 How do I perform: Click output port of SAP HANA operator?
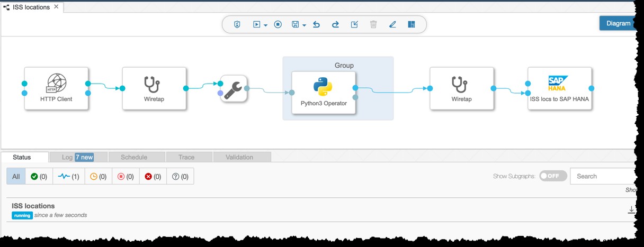(591, 88)
